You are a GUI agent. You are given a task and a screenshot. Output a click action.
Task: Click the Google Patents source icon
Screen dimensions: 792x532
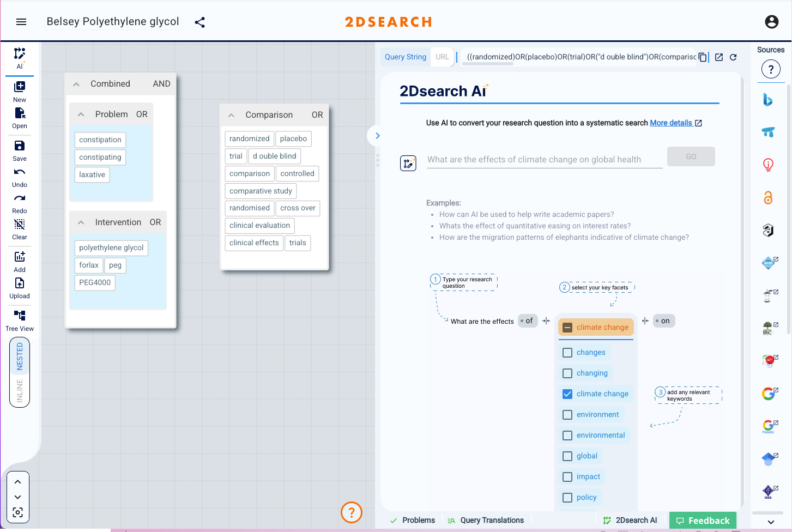click(x=769, y=426)
